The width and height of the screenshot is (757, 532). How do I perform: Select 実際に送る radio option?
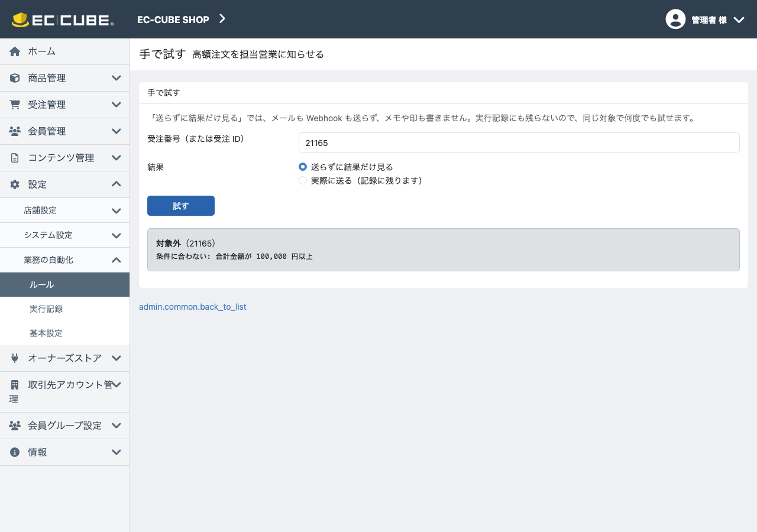click(303, 180)
